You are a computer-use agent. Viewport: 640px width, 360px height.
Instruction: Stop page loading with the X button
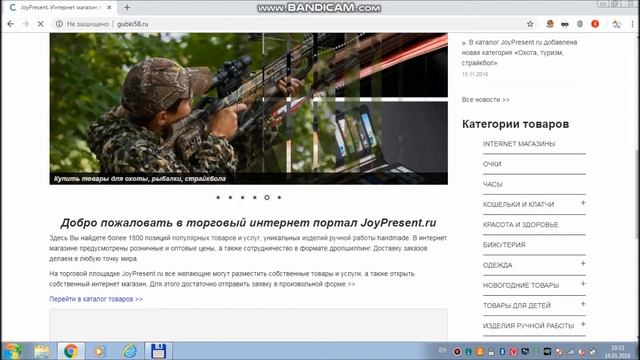point(40,24)
